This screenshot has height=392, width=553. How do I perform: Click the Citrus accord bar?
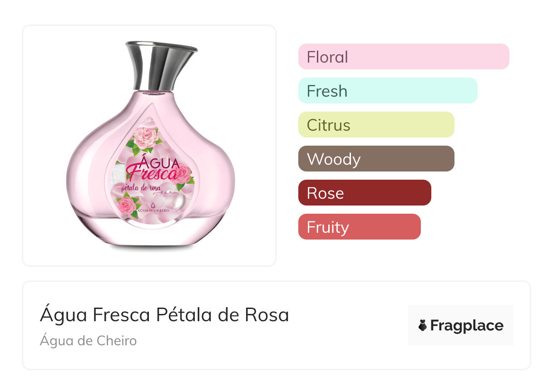point(376,125)
